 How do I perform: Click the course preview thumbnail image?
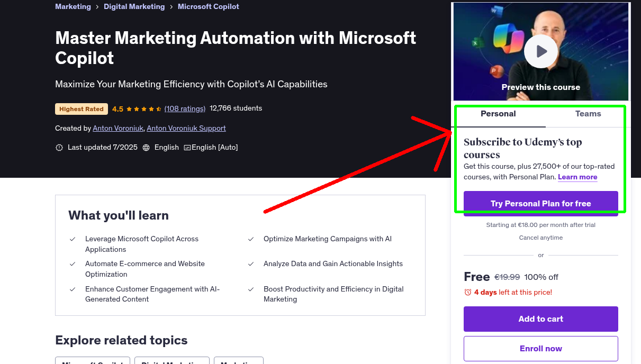541,51
